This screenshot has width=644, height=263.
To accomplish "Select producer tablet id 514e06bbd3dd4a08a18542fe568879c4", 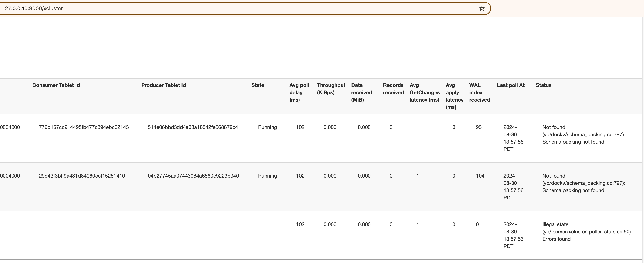I will pyautogui.click(x=193, y=127).
